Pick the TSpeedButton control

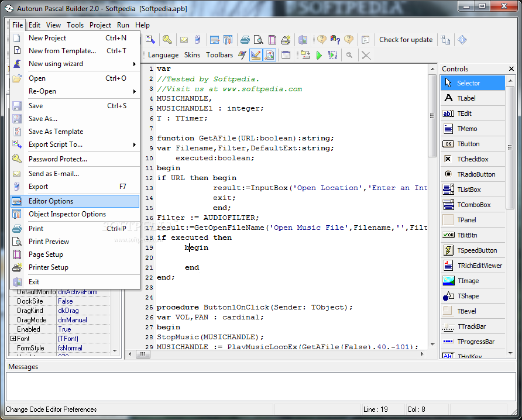coord(473,250)
